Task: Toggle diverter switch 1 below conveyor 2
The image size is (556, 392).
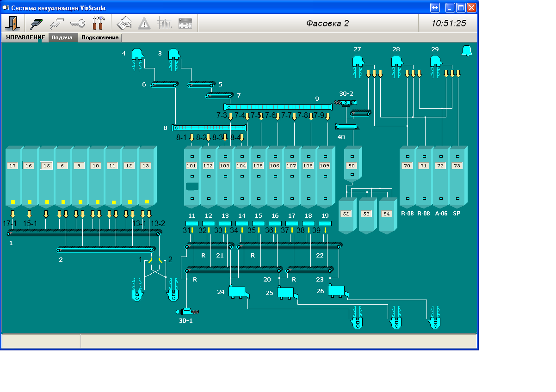Action: tap(150, 260)
